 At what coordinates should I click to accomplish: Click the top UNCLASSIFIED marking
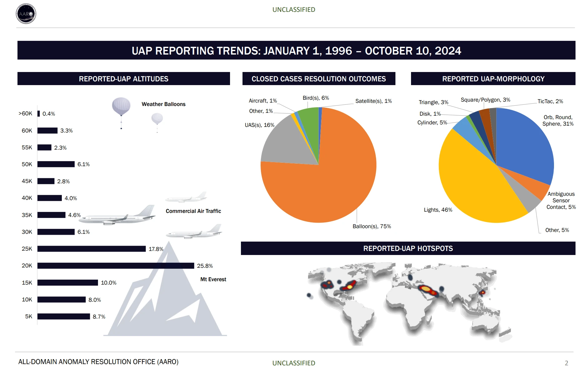click(x=294, y=10)
